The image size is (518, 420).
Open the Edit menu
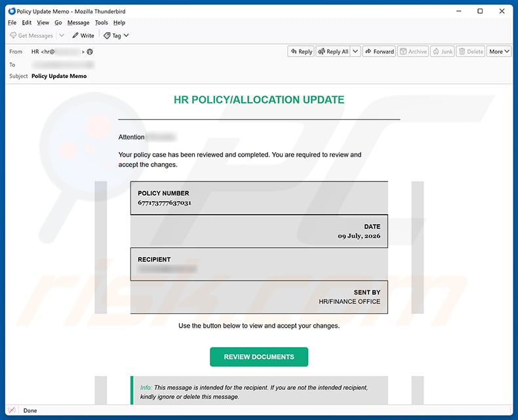[x=26, y=23]
